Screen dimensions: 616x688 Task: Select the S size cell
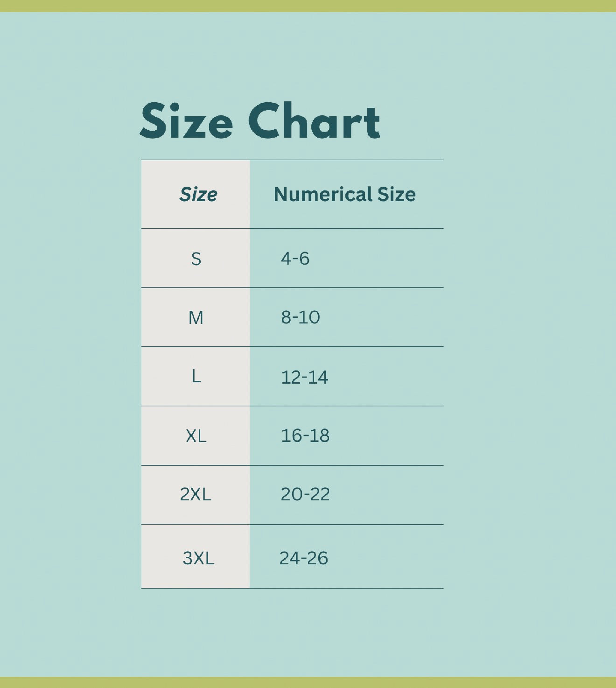point(196,259)
